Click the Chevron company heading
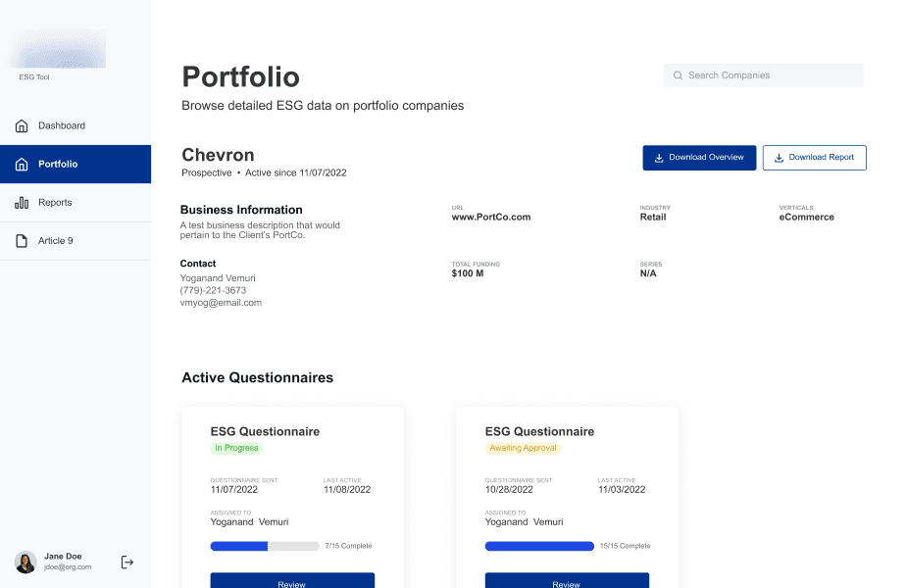The image size is (907, 588). 218,155
